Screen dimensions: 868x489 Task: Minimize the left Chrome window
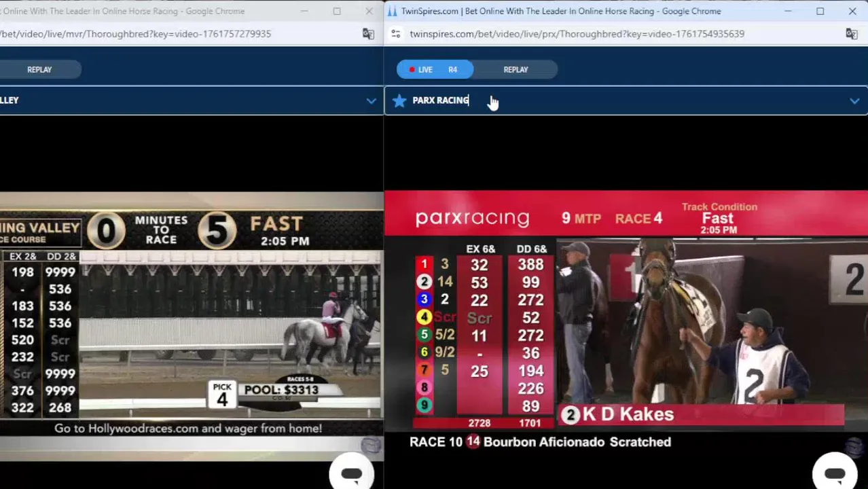coord(304,11)
